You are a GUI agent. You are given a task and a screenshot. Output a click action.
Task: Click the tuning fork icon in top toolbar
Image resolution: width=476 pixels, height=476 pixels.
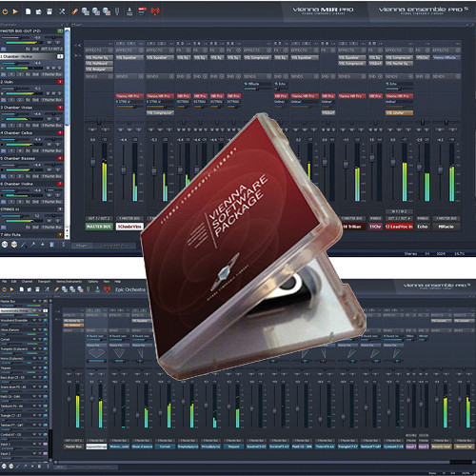117,11
